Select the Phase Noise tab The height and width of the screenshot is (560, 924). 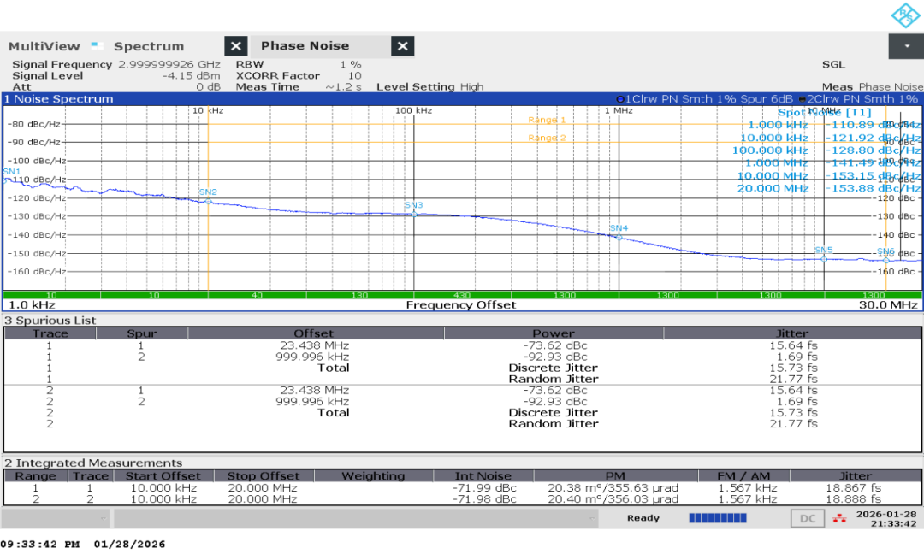pyautogui.click(x=305, y=46)
